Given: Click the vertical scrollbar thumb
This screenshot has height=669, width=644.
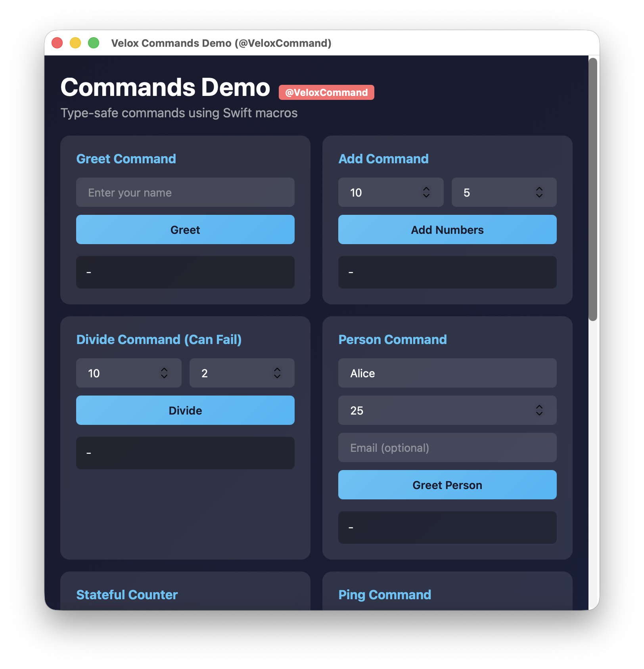Looking at the screenshot, I should coord(593,189).
